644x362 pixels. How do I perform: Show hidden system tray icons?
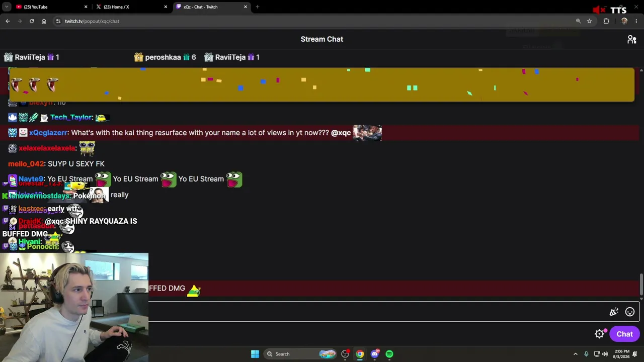click(x=576, y=354)
